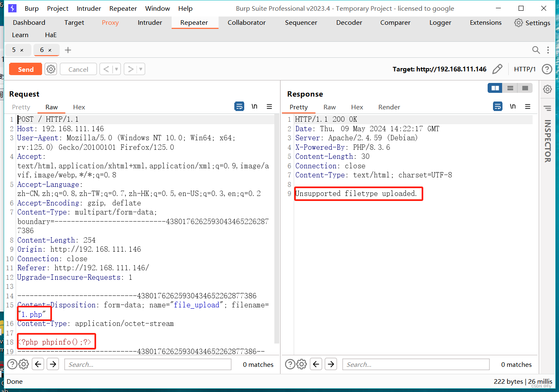The image size is (559, 392).
Task: Select request Hex view tab
Action: coord(79,107)
